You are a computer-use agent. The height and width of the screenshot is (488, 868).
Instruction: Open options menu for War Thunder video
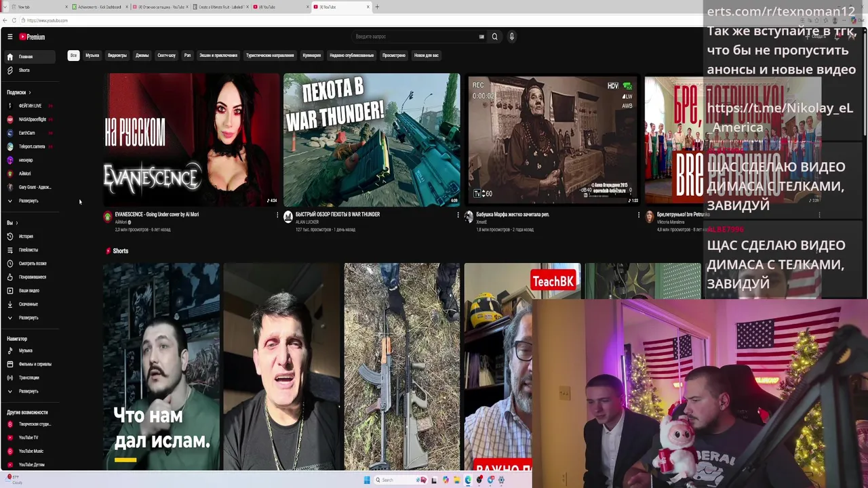click(x=458, y=216)
